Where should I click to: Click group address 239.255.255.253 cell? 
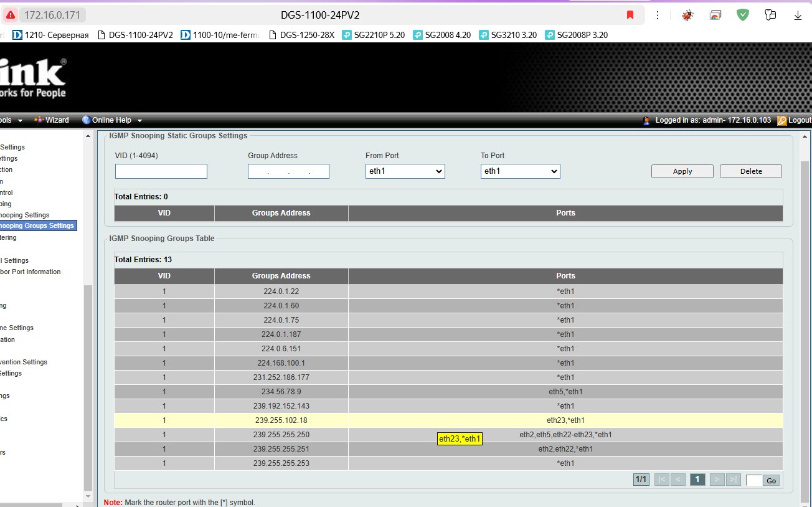pyautogui.click(x=281, y=463)
